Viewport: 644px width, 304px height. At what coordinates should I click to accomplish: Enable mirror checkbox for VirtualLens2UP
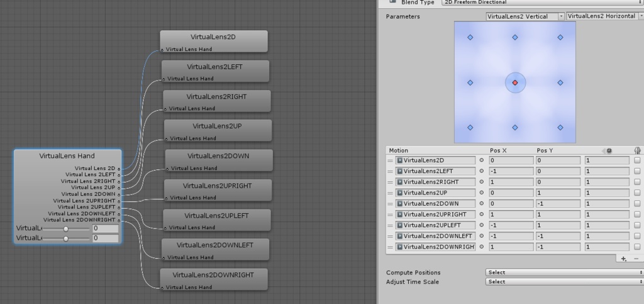(637, 193)
